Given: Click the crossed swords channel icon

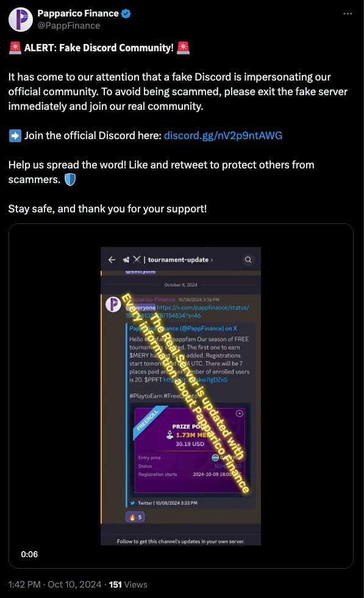Looking at the screenshot, I should (x=137, y=259).
